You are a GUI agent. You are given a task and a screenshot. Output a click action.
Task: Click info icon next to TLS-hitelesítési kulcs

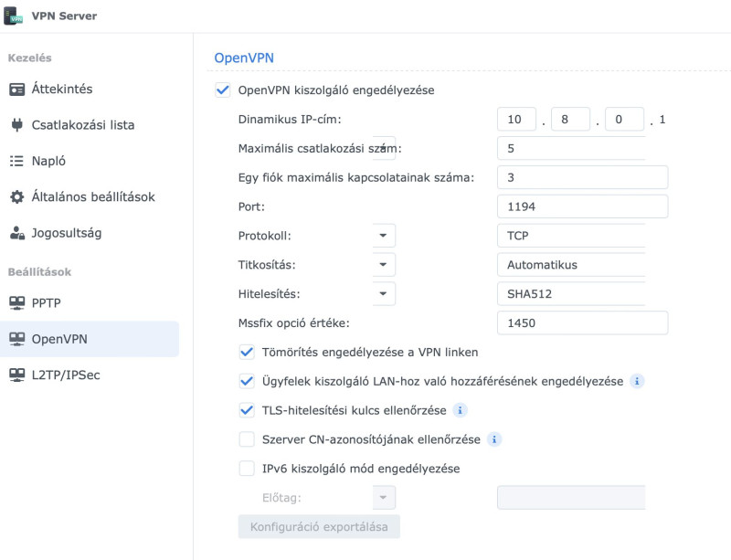[461, 410]
